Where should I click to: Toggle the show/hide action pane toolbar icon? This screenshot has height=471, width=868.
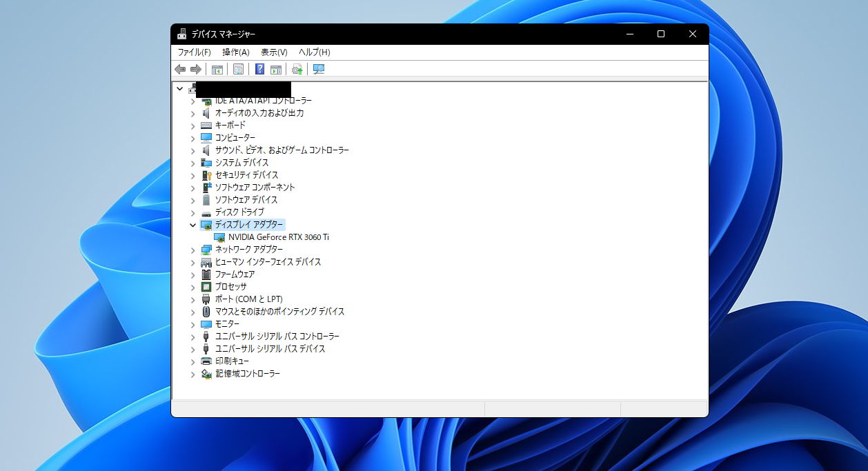(x=276, y=69)
